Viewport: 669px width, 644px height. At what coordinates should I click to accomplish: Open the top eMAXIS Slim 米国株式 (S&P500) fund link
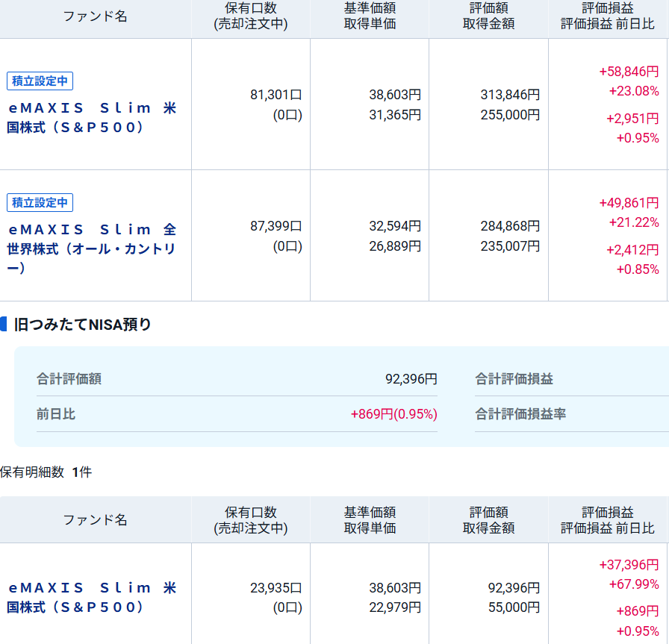pyautogui.click(x=92, y=117)
